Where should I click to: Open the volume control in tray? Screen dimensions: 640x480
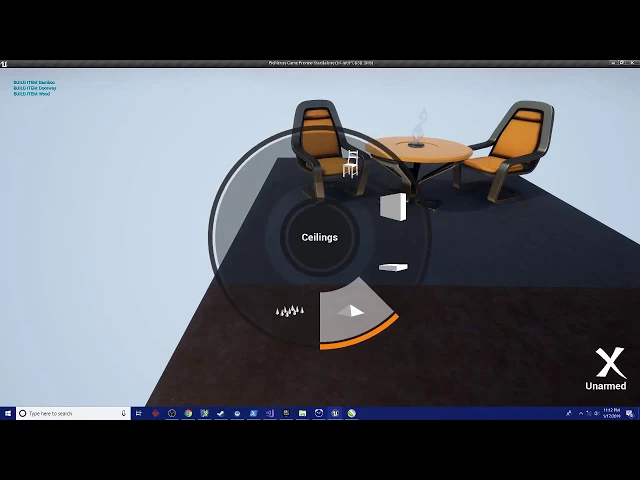click(x=596, y=413)
